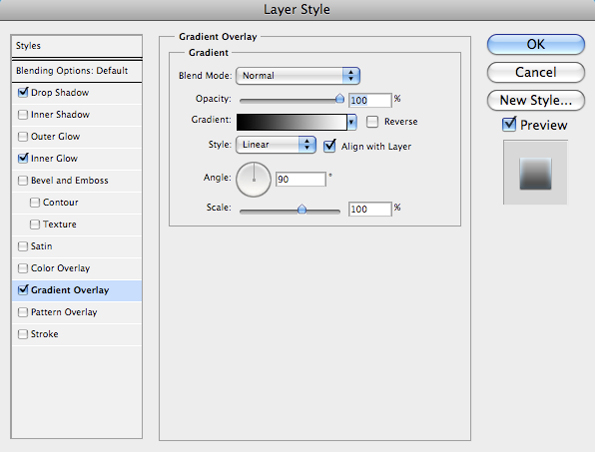Enable the Texture checkbox
Viewport: 595px width, 452px height.
(35, 224)
